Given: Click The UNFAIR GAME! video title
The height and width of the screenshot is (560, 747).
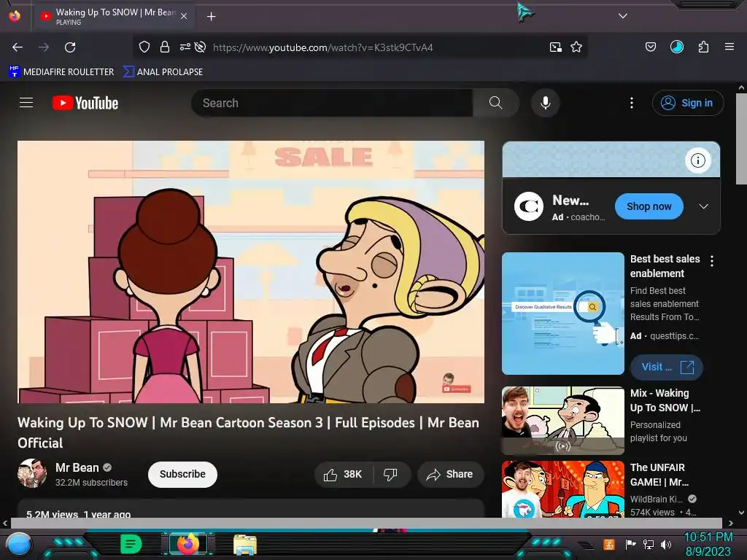Looking at the screenshot, I should coord(659,475).
